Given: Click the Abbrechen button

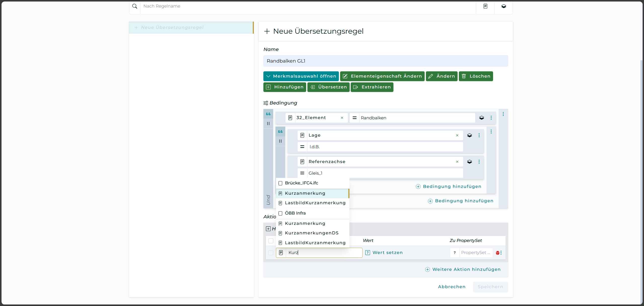Looking at the screenshot, I should click(x=452, y=287).
